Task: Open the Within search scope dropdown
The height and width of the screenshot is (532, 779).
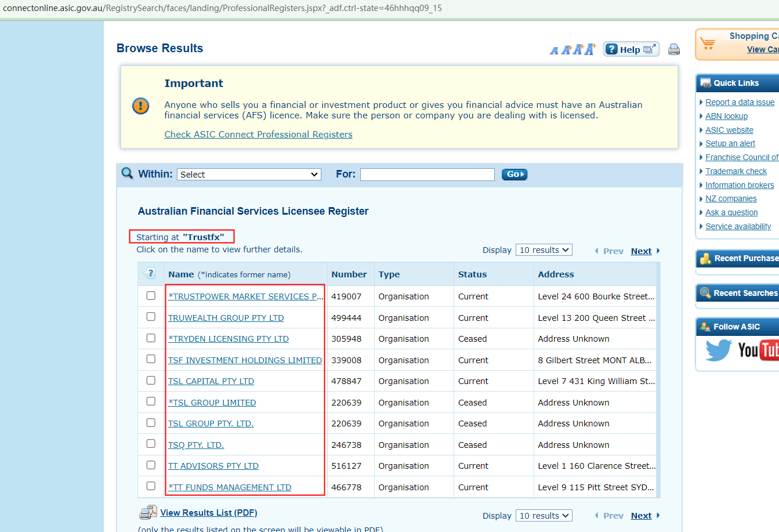Action: click(249, 174)
